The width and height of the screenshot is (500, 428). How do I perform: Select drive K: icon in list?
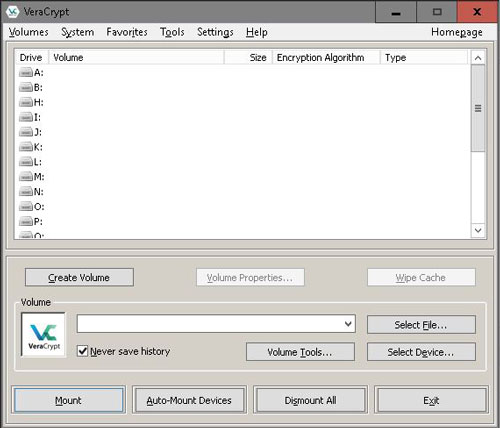26,147
